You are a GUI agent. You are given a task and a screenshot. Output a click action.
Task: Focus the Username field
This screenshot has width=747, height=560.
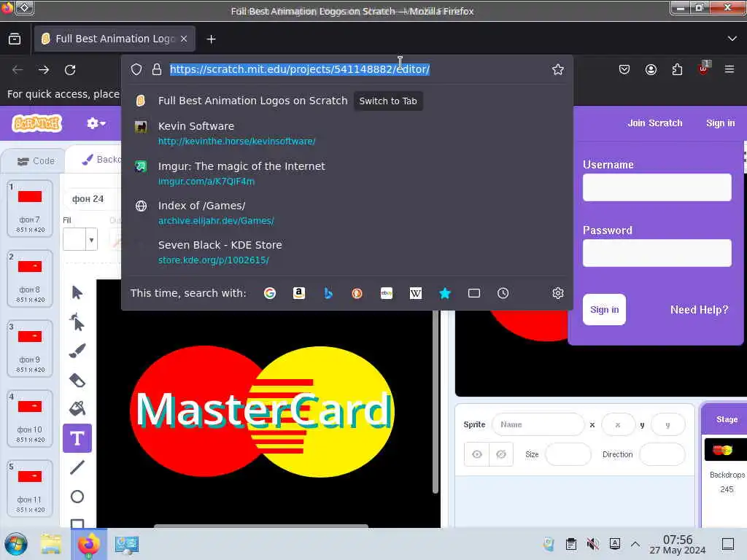click(657, 187)
